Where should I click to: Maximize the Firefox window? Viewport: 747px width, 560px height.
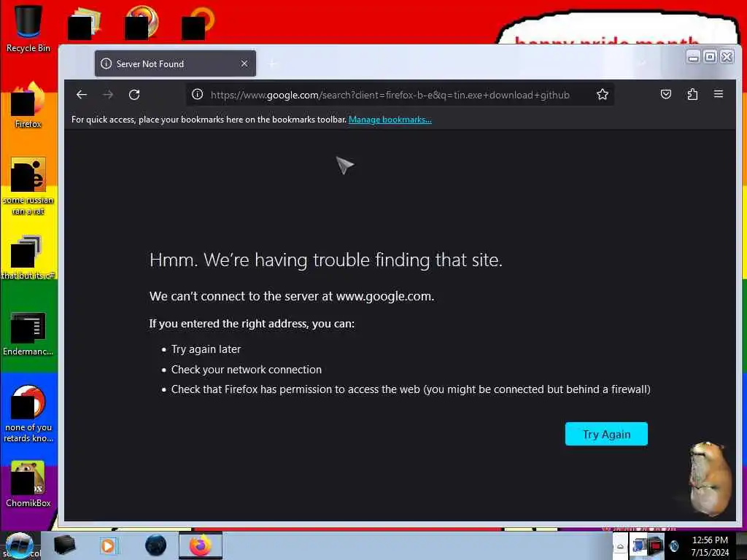[710, 57]
